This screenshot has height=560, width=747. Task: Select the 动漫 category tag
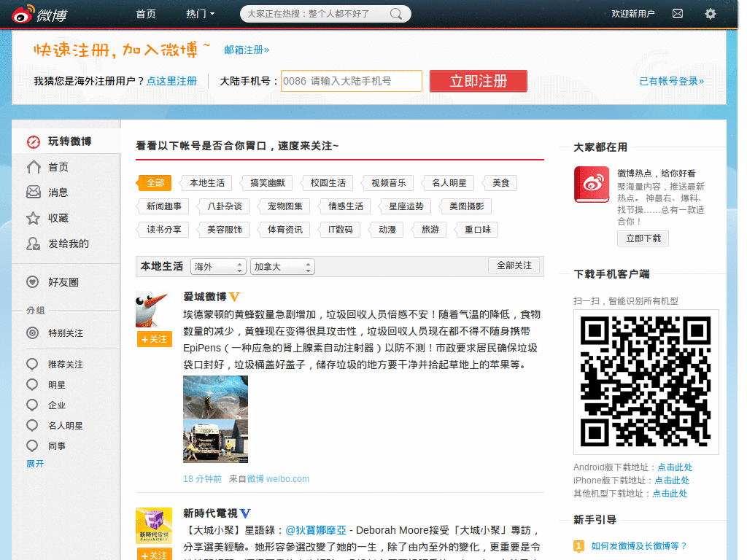[387, 230]
